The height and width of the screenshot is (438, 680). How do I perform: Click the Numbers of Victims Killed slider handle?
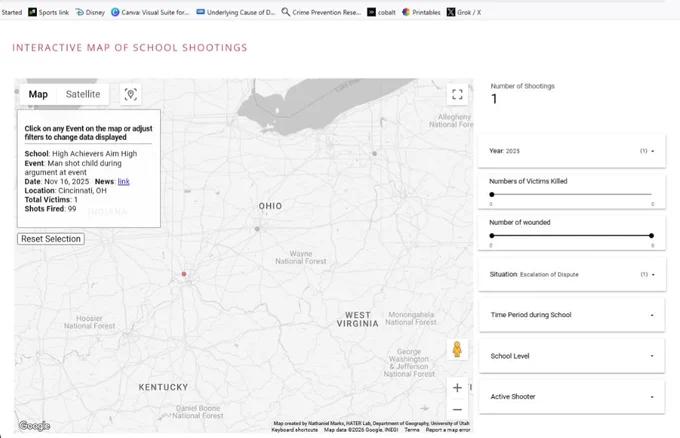pos(492,195)
